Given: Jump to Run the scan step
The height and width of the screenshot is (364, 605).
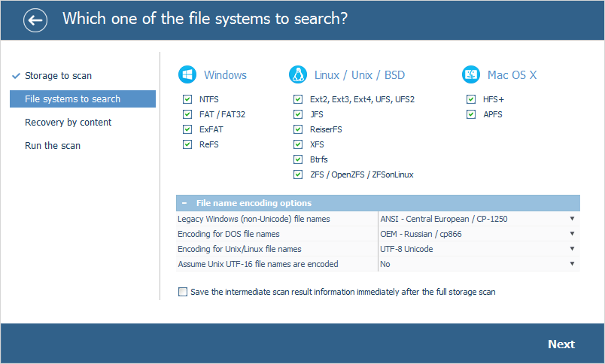Looking at the screenshot, I should coord(53,146).
